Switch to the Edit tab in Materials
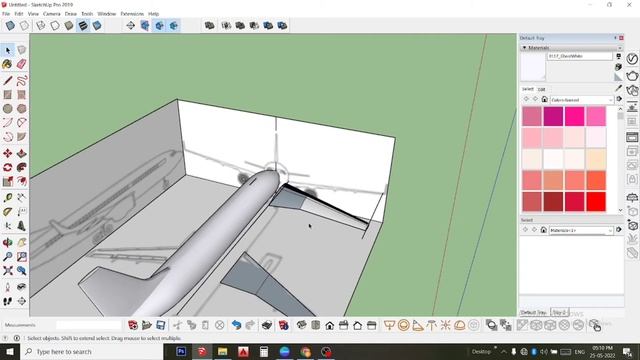The width and height of the screenshot is (640, 360). pyautogui.click(x=542, y=89)
